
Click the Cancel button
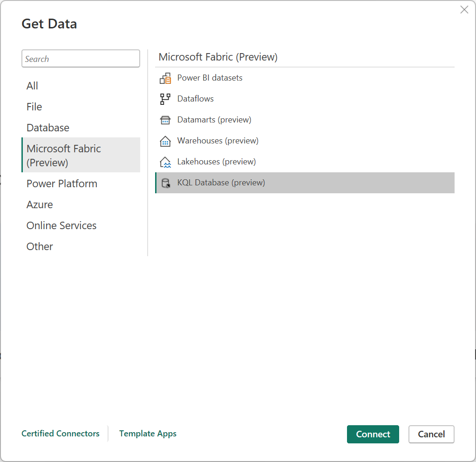(431, 434)
